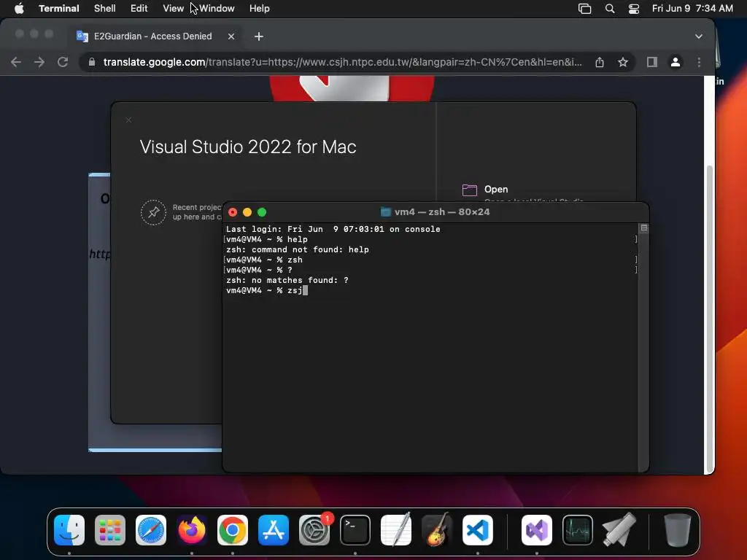Open the Edit menu
The height and width of the screenshot is (560, 747).
pos(139,8)
